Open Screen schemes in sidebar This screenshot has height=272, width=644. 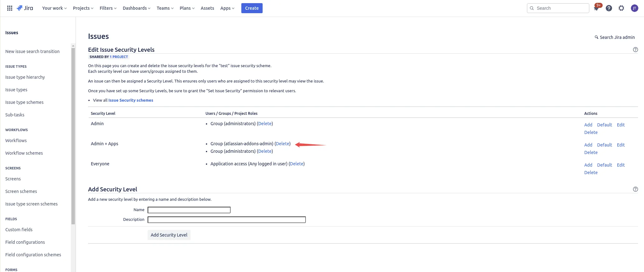tap(21, 191)
